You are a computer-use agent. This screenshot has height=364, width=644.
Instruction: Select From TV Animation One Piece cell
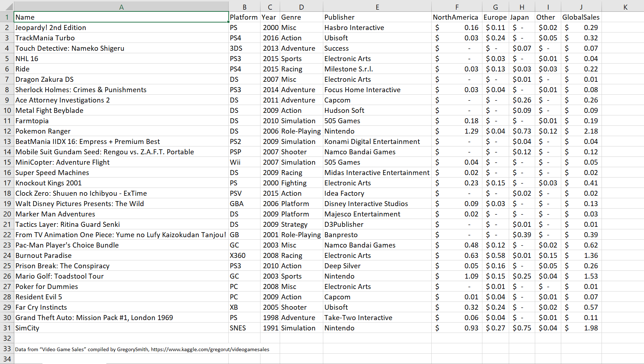(121, 235)
